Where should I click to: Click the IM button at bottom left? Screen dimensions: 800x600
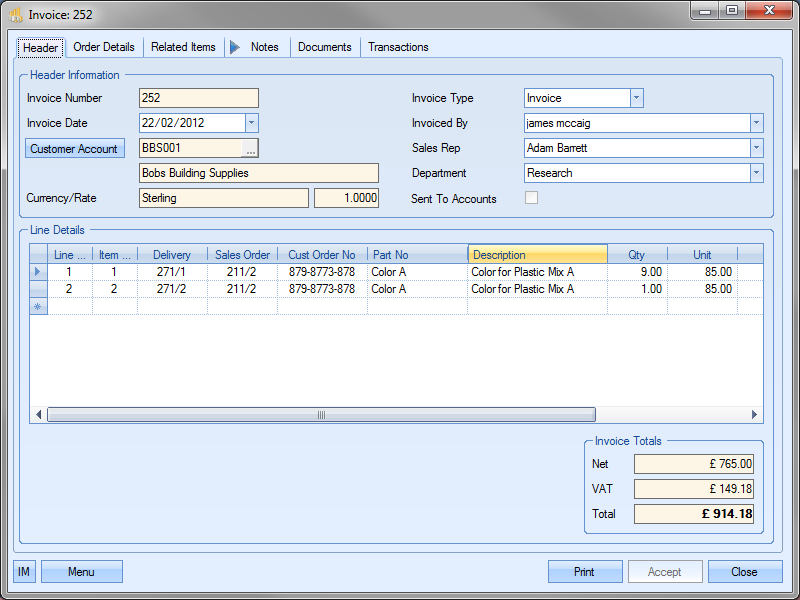24,572
